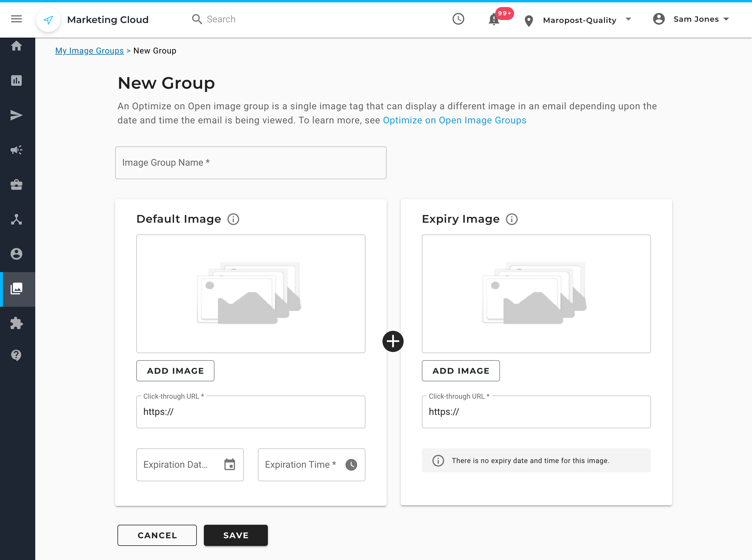752x560 pixels.
Task: Focus the Image Group Name field
Action: [x=251, y=163]
